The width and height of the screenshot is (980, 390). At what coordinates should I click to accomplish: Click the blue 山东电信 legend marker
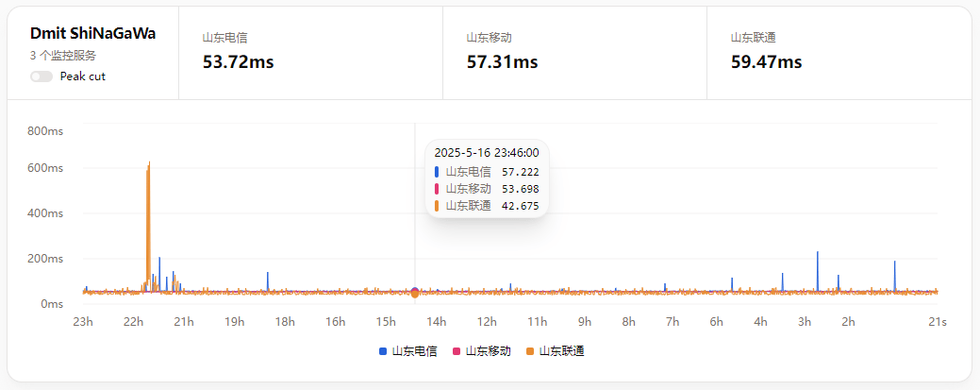pyautogui.click(x=383, y=350)
